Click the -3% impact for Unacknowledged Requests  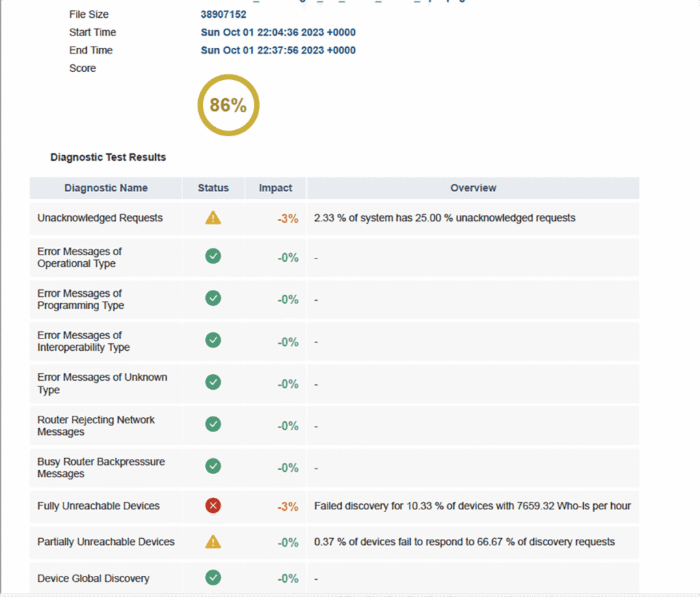point(288,219)
